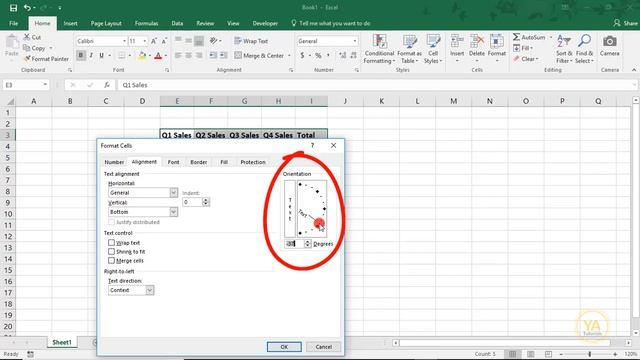Viewport: 640px width, 360px height.
Task: Open the General number format dropdown
Action: click(x=355, y=41)
